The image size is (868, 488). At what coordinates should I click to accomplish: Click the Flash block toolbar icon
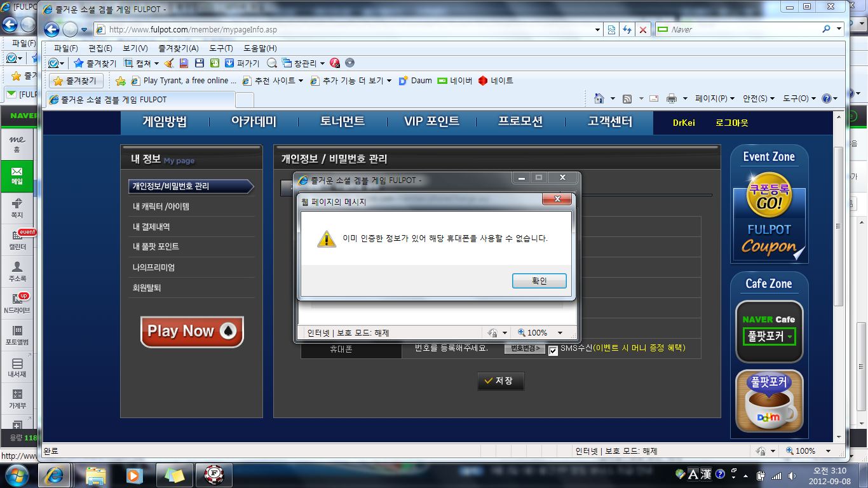click(335, 64)
